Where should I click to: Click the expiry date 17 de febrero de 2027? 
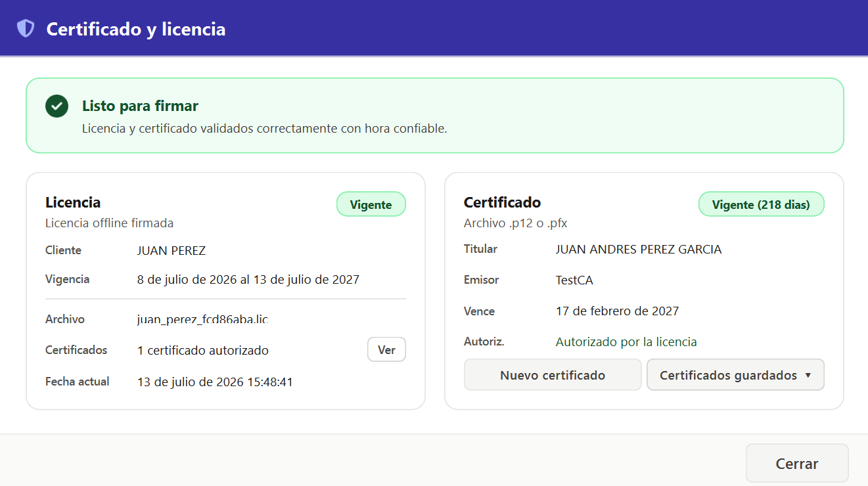click(617, 311)
